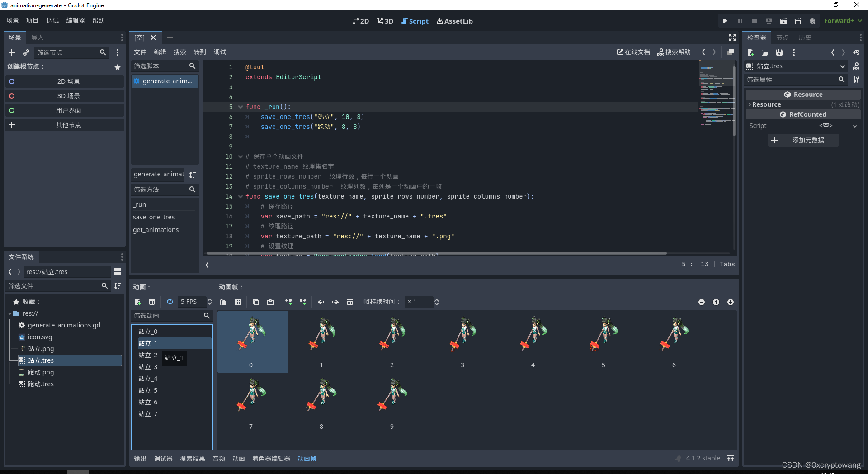The width and height of the screenshot is (868, 474).
Task: Zoom out frame thumbnails
Action: click(702, 302)
